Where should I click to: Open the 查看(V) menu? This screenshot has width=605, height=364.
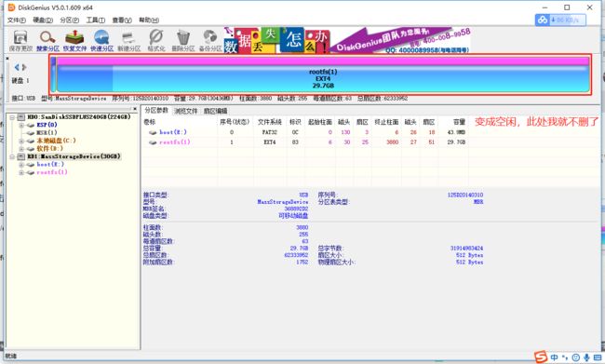(x=122, y=20)
